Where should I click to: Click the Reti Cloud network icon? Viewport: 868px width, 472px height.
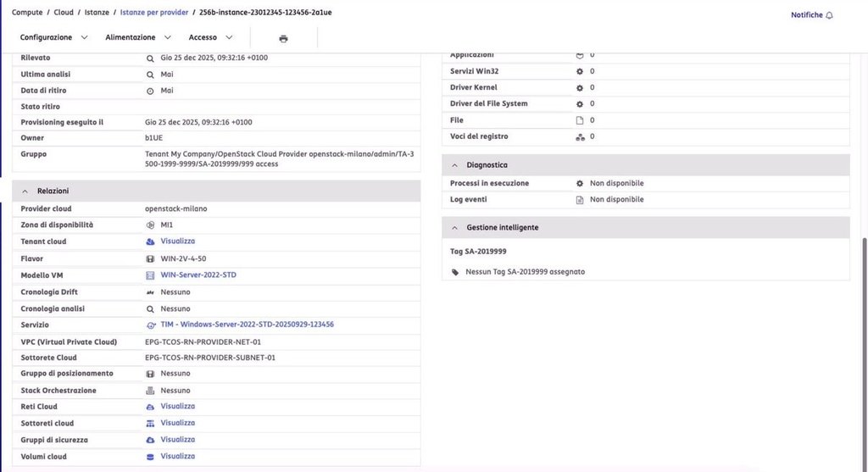coord(150,407)
